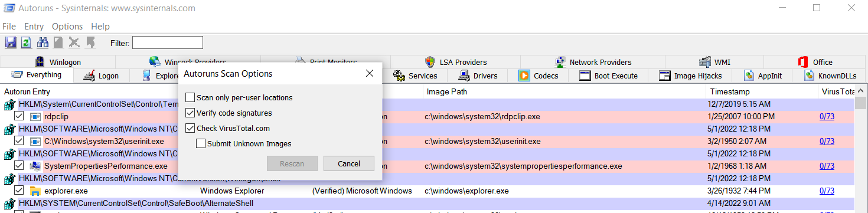Click the grayed-out Properties page toolbar icon
Viewport: 868px width, 213px height.
point(58,42)
